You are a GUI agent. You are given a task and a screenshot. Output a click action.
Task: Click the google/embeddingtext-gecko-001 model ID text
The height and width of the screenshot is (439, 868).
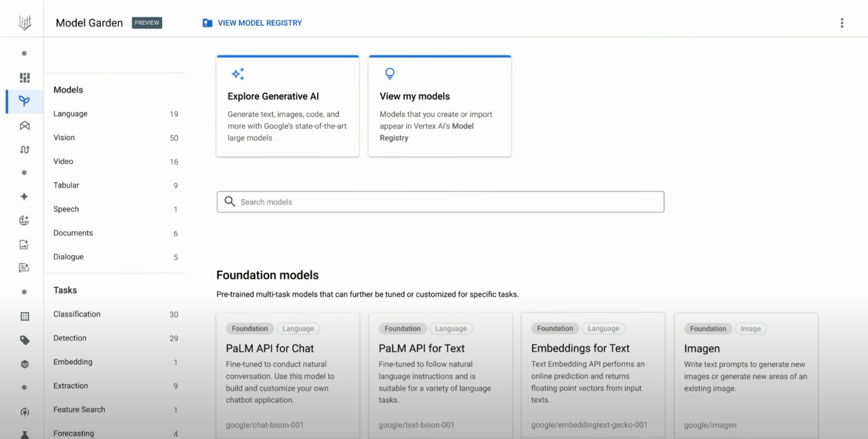590,425
